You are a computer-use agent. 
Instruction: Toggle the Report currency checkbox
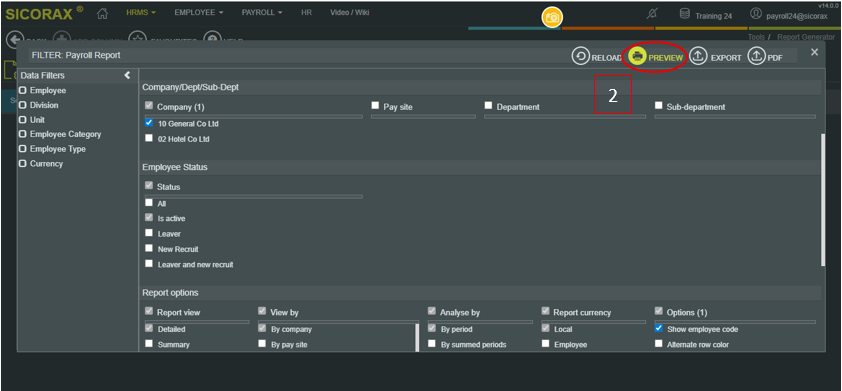(545, 312)
